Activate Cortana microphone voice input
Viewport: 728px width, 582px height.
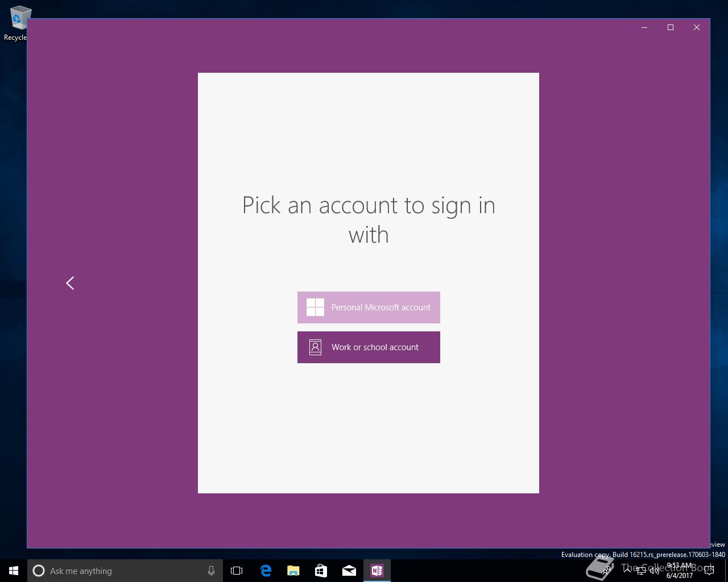pos(211,571)
